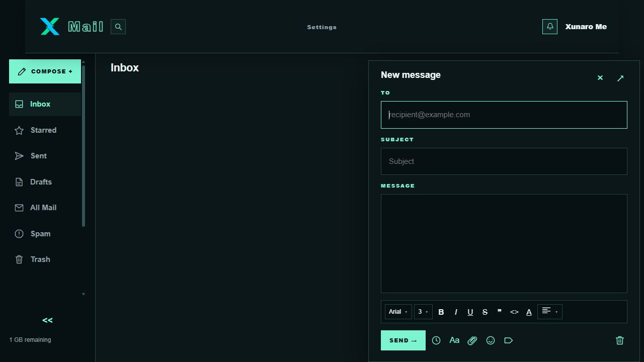Toggle strikethrough formatting
Screen dimensions: 644x362
coord(485,312)
